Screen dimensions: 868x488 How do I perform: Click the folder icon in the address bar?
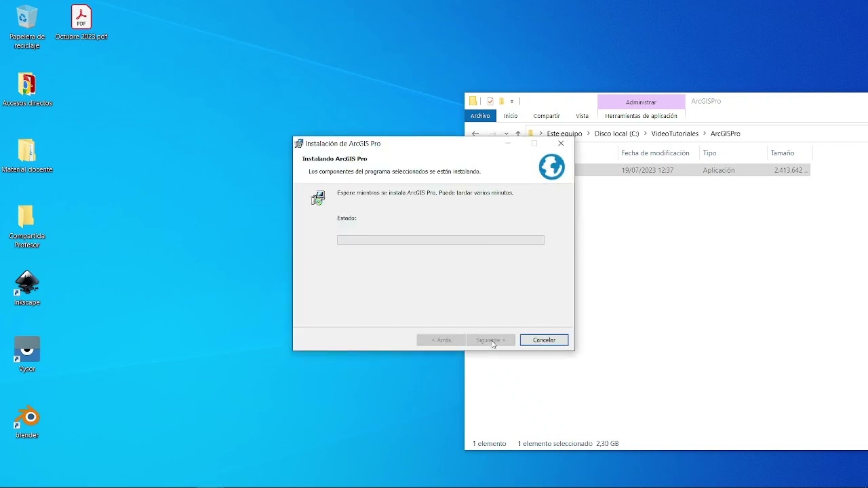tap(532, 134)
